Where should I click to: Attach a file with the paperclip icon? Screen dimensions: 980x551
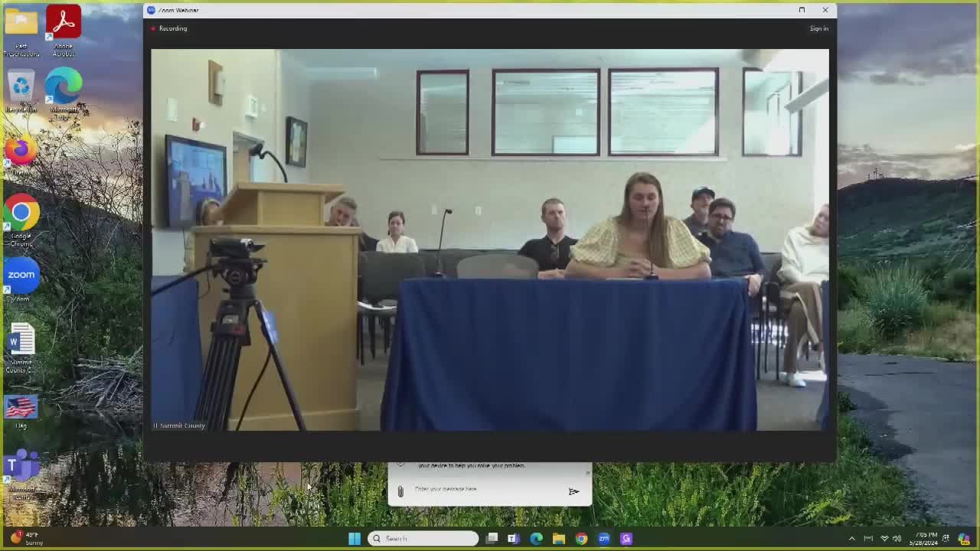[x=400, y=491]
